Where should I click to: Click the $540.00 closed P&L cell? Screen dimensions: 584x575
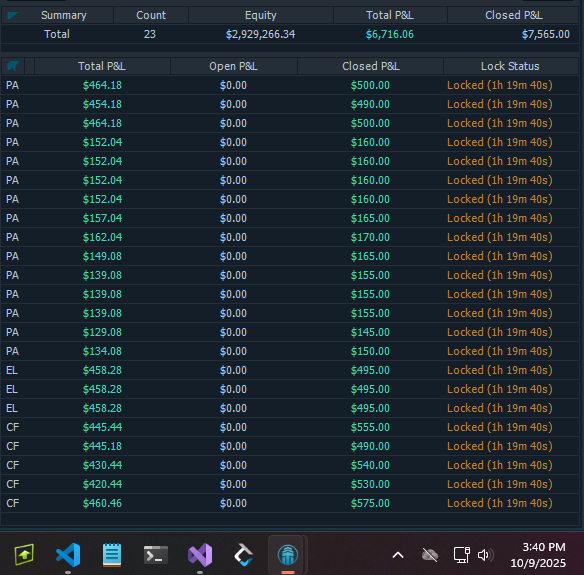point(370,465)
